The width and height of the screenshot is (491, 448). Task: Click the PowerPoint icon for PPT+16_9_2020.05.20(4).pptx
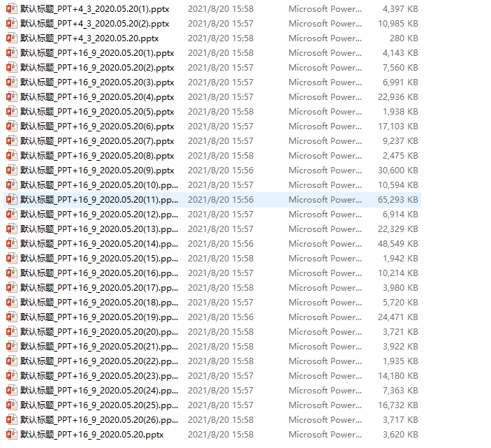click(10, 97)
